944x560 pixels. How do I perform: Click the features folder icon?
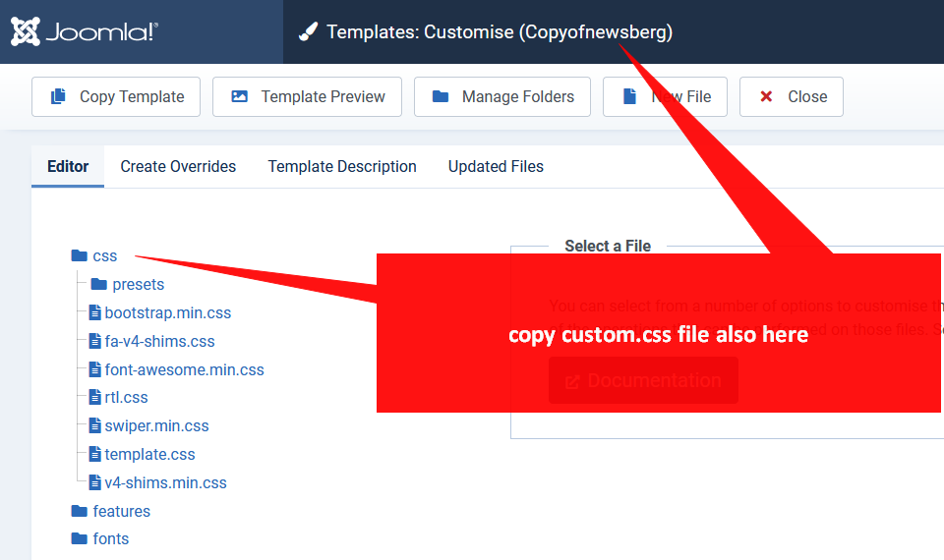(x=80, y=511)
